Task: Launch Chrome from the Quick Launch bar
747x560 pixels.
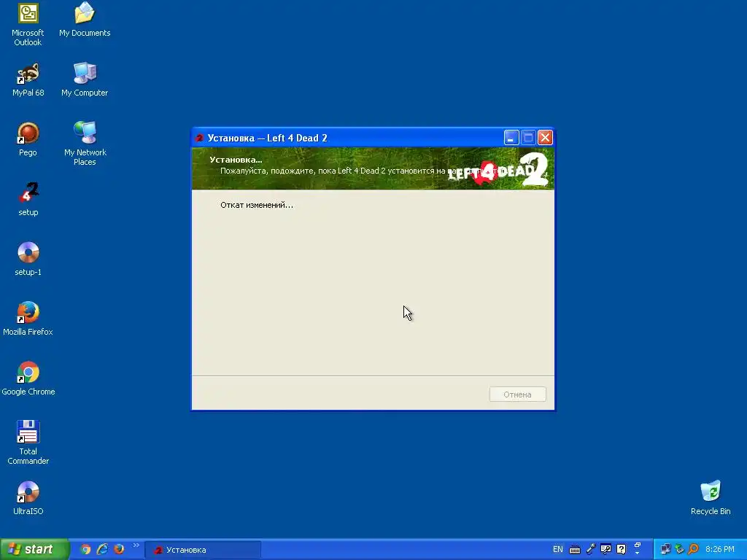Action: 85,549
